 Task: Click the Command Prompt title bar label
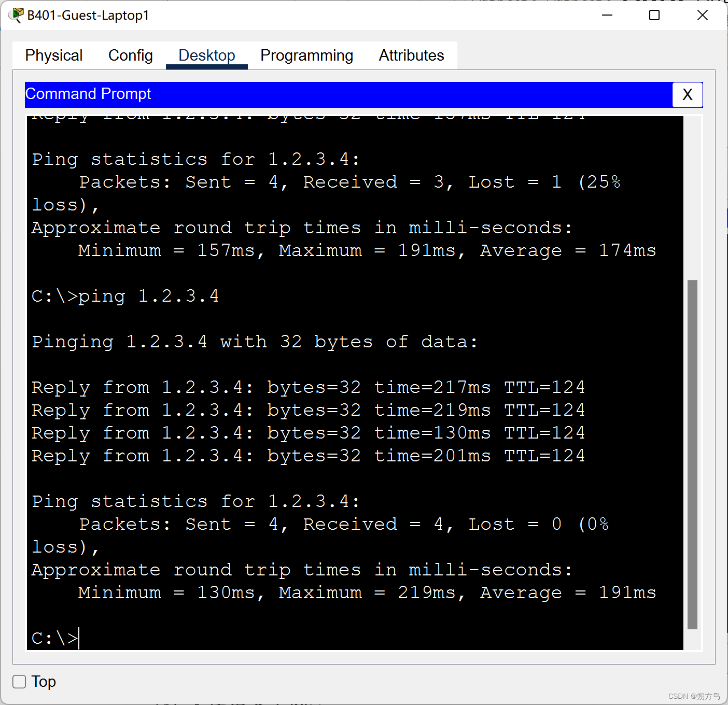(88, 94)
